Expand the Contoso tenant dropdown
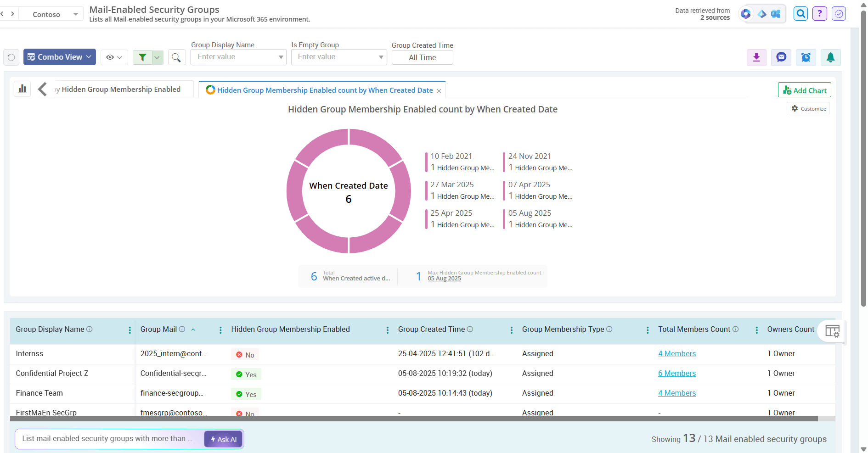This screenshot has width=868, height=453. (75, 14)
